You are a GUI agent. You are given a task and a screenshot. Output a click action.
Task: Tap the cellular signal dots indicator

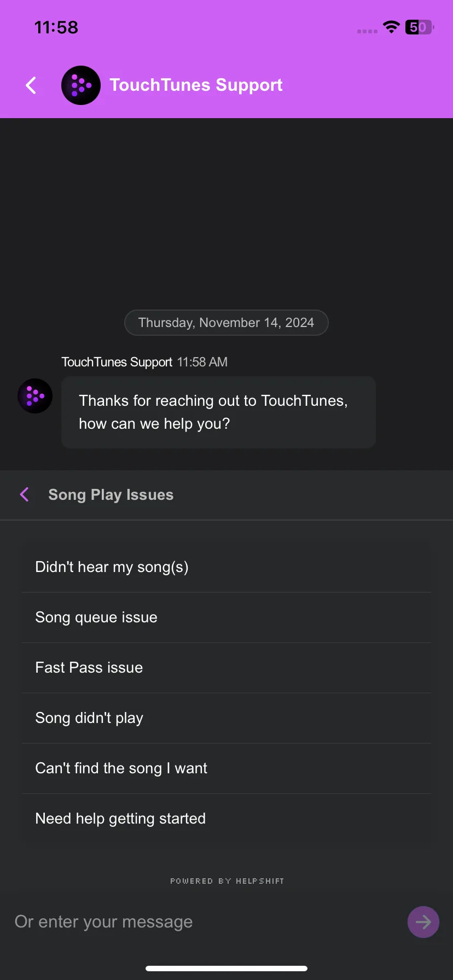coord(367,31)
